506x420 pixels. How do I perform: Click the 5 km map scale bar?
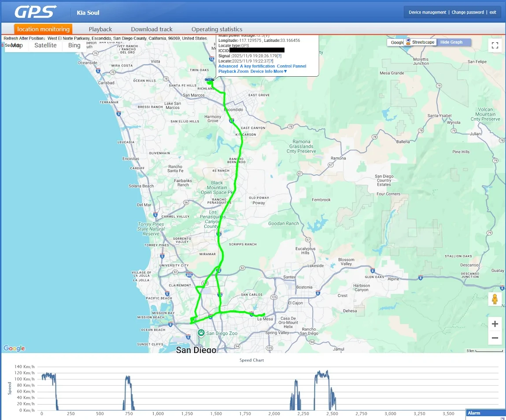coord(484,351)
